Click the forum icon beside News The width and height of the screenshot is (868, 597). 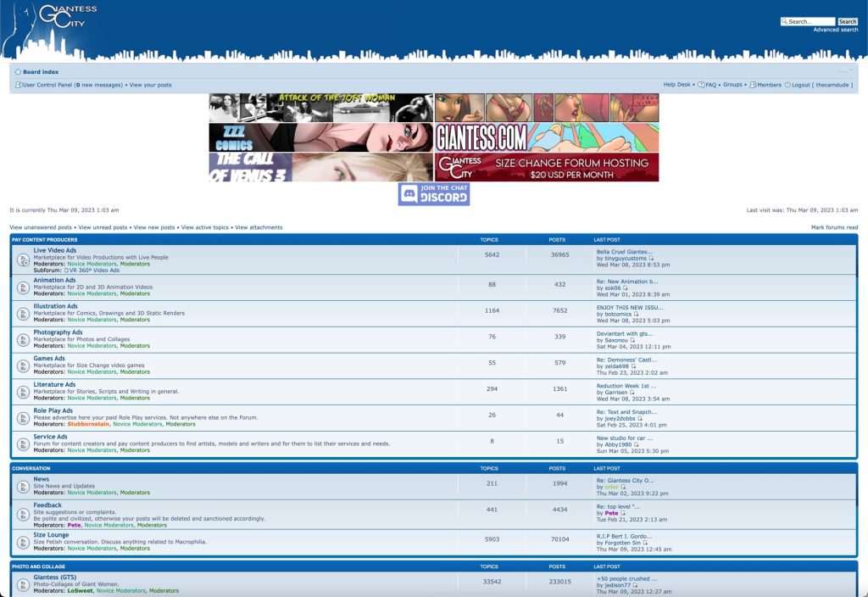pos(23,486)
